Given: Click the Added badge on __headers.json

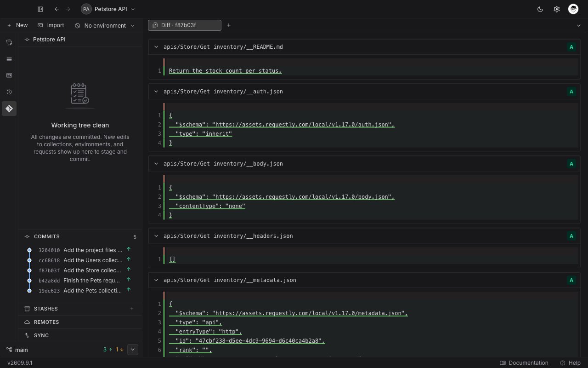Looking at the screenshot, I should pos(571,236).
